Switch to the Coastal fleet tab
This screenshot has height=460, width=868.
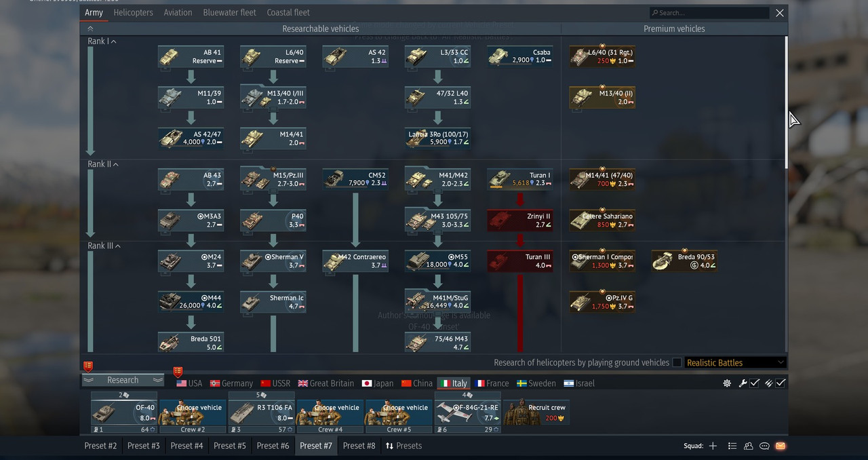tap(288, 12)
